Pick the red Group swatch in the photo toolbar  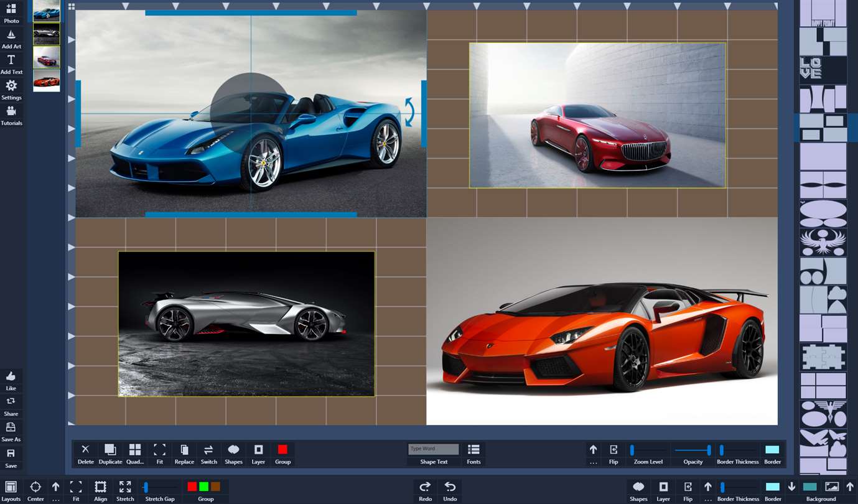point(282,449)
